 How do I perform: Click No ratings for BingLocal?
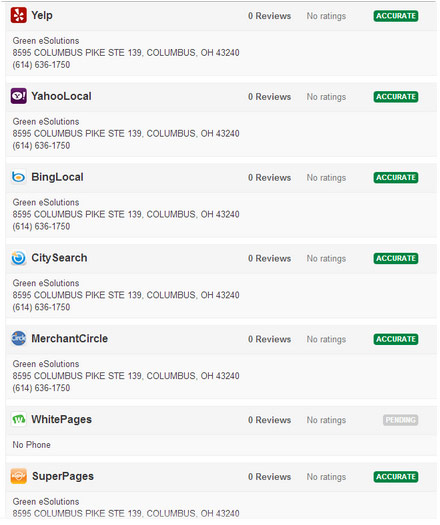point(326,178)
